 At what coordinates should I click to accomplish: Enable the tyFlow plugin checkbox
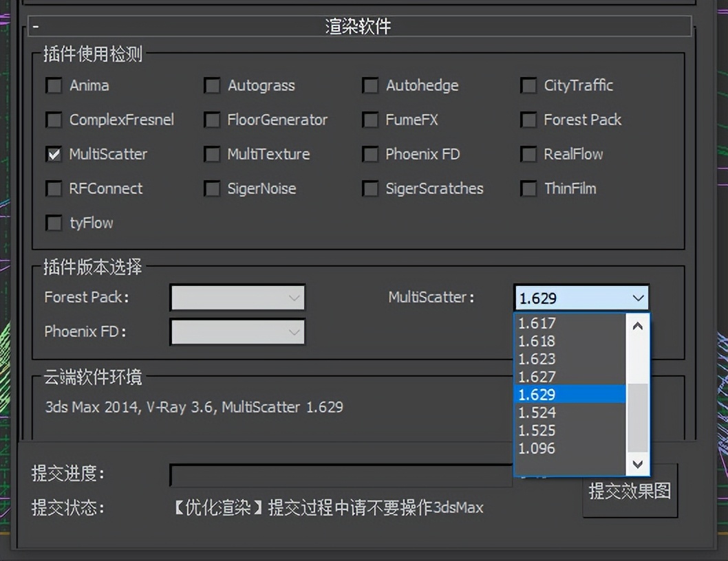[54, 223]
